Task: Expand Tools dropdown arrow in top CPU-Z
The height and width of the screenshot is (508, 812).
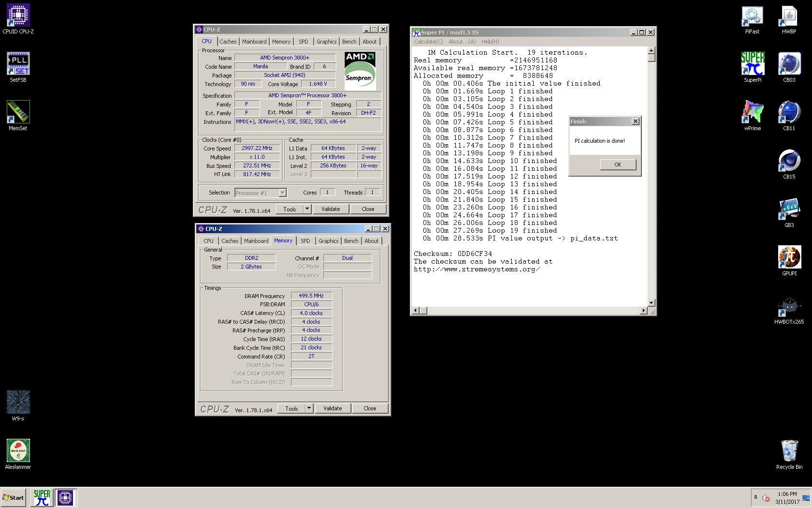Action: pyautogui.click(x=307, y=209)
